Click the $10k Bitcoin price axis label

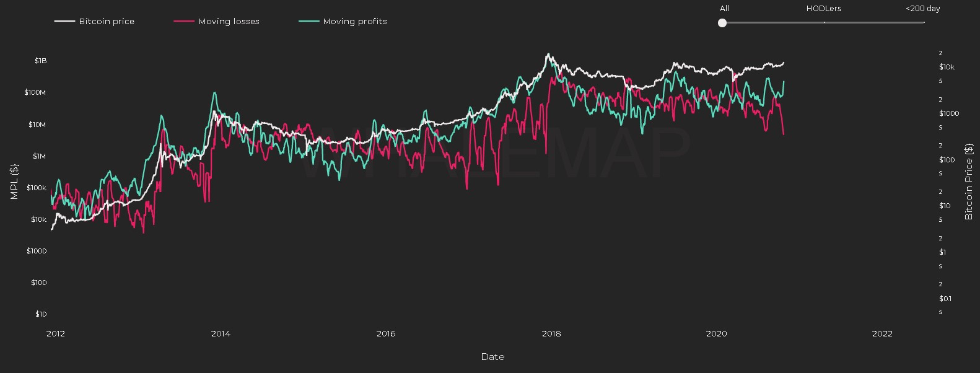[x=947, y=67]
